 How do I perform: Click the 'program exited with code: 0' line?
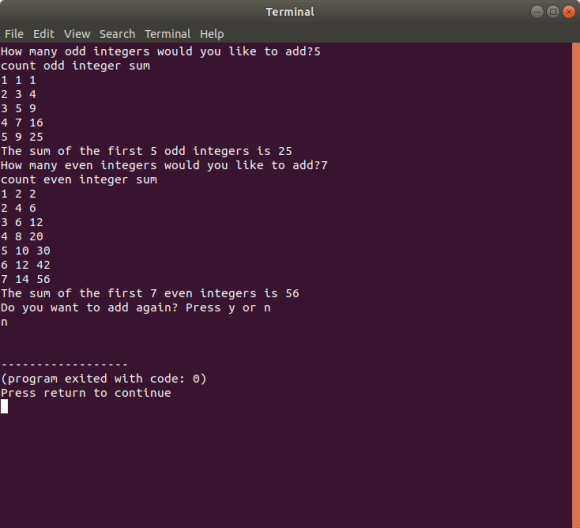pos(104,379)
